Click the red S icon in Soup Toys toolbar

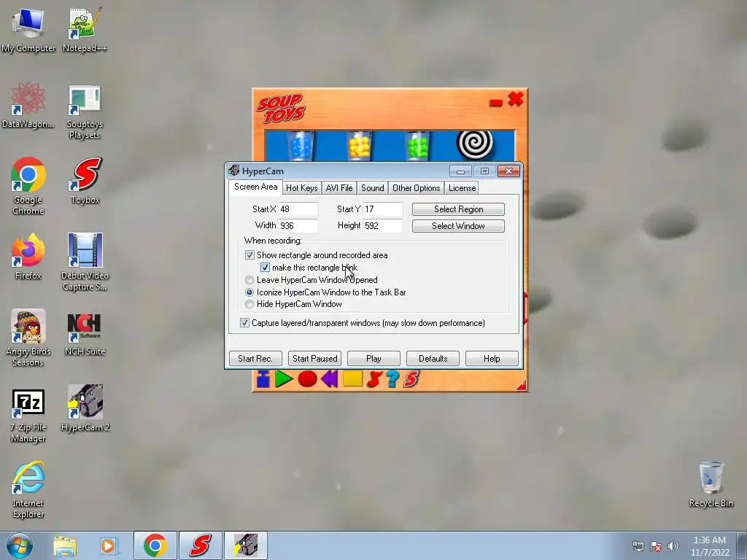(411, 379)
